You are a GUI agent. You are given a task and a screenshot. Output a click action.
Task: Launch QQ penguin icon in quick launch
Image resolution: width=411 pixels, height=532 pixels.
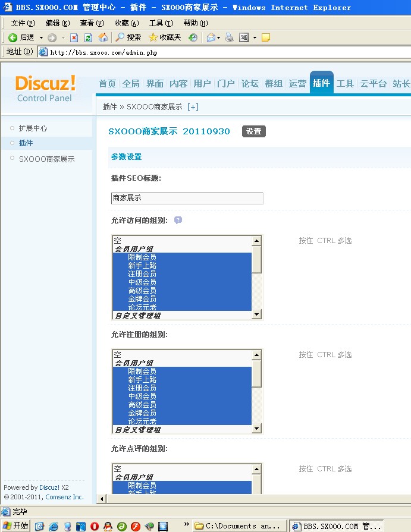108,526
